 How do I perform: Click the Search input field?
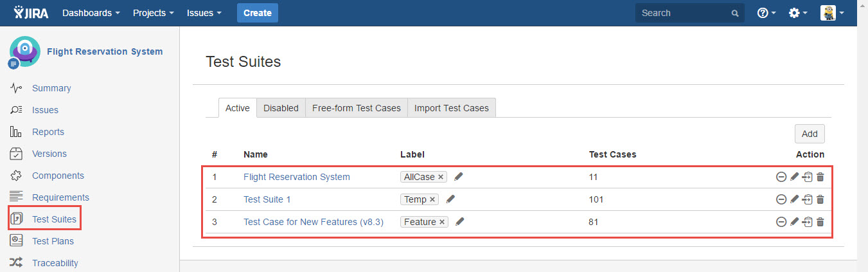pos(683,13)
